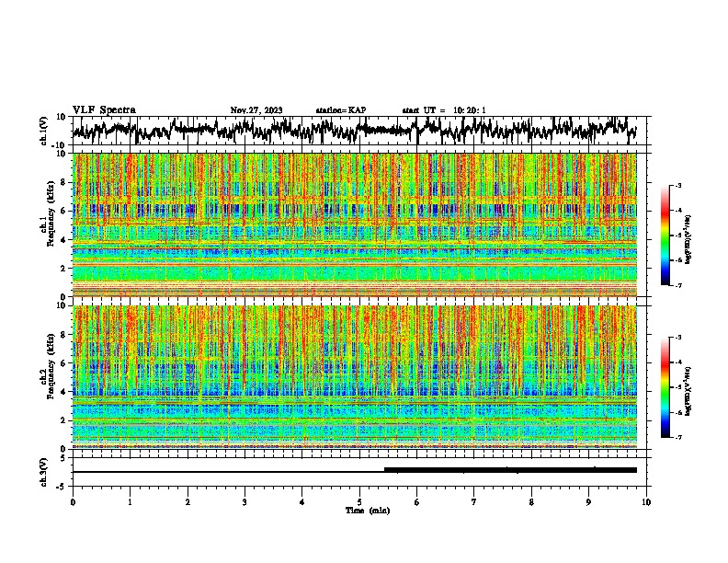Click the ch.2 colorbar 'log(PSD)' label
This screenshot has width=728, height=563.
coord(688,391)
